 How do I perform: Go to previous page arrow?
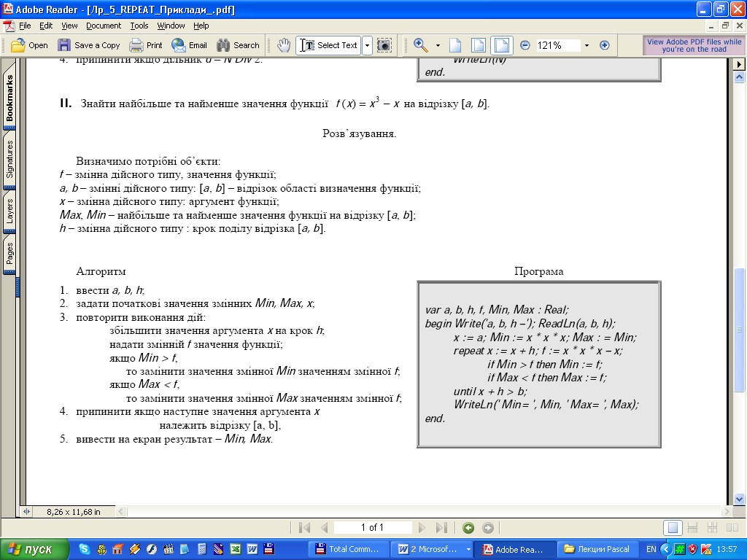pos(325,528)
